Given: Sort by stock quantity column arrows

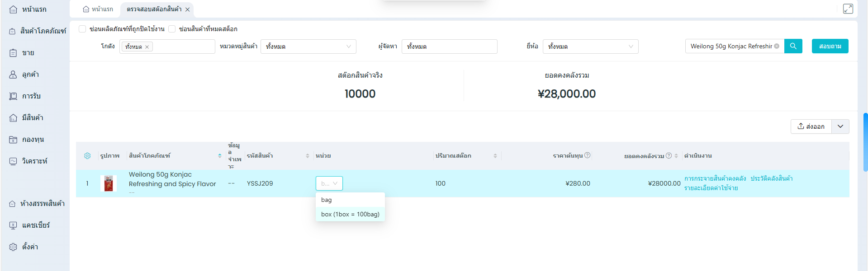Looking at the screenshot, I should [x=495, y=156].
